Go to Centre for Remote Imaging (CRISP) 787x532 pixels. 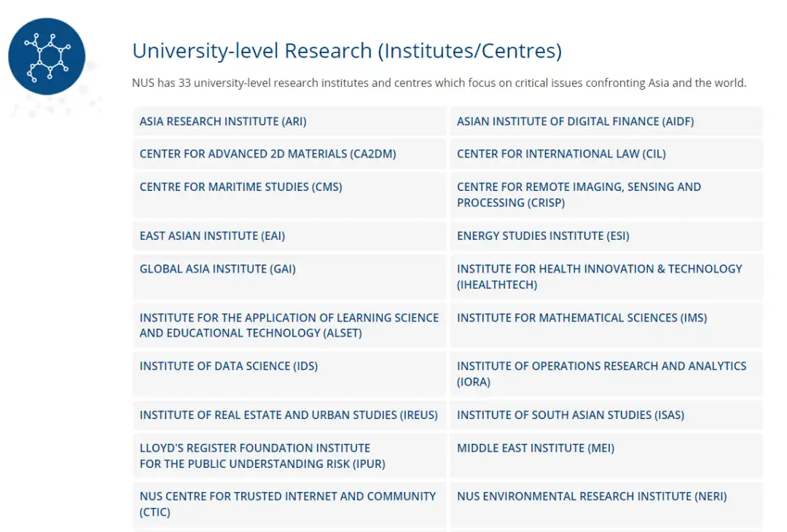579,195
